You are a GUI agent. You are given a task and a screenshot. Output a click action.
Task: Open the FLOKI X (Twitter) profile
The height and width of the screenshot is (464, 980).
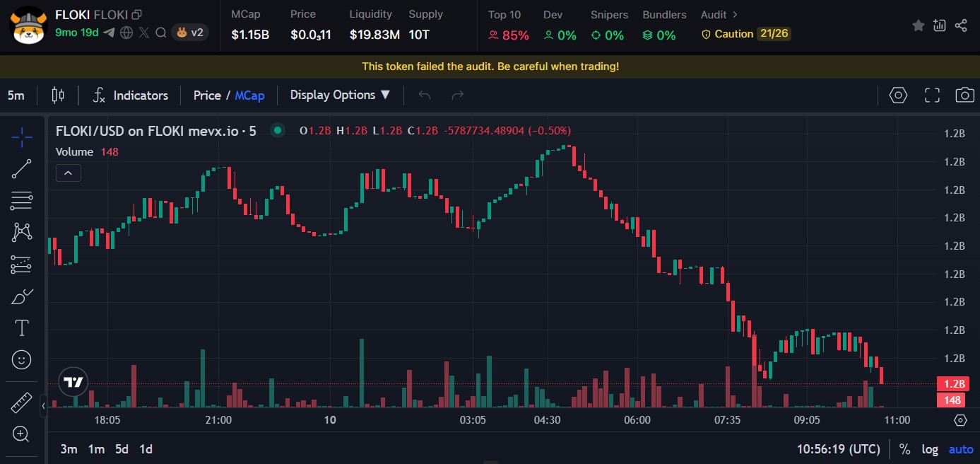click(x=144, y=33)
